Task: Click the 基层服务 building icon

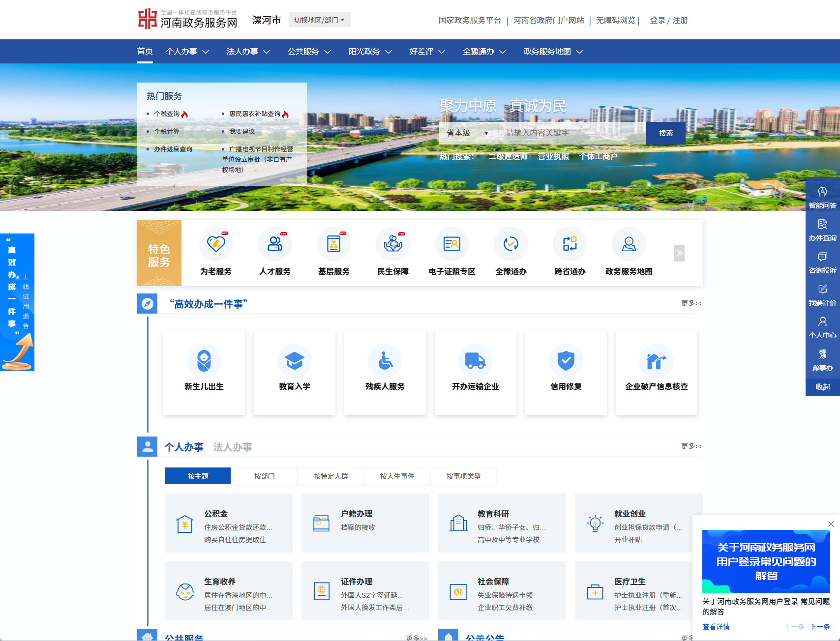Action: (x=334, y=244)
